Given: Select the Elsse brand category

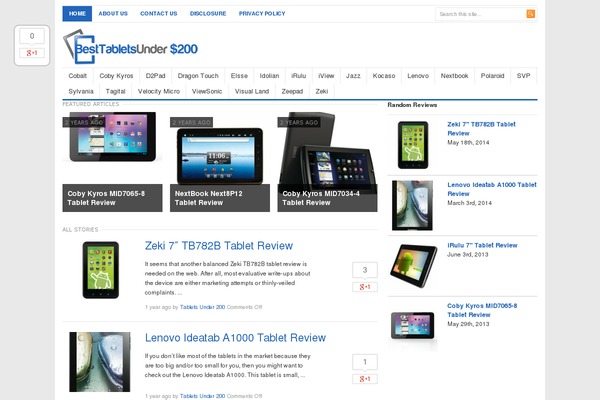Looking at the screenshot, I should pyautogui.click(x=239, y=76).
